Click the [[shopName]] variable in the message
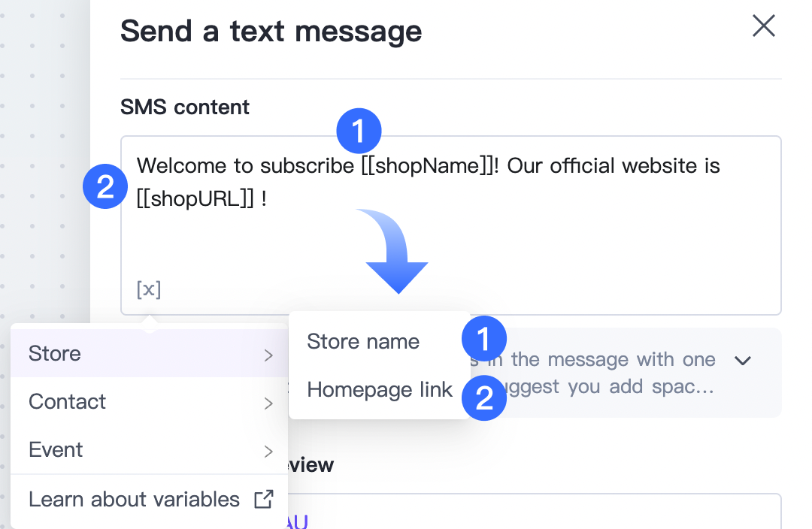 point(424,165)
